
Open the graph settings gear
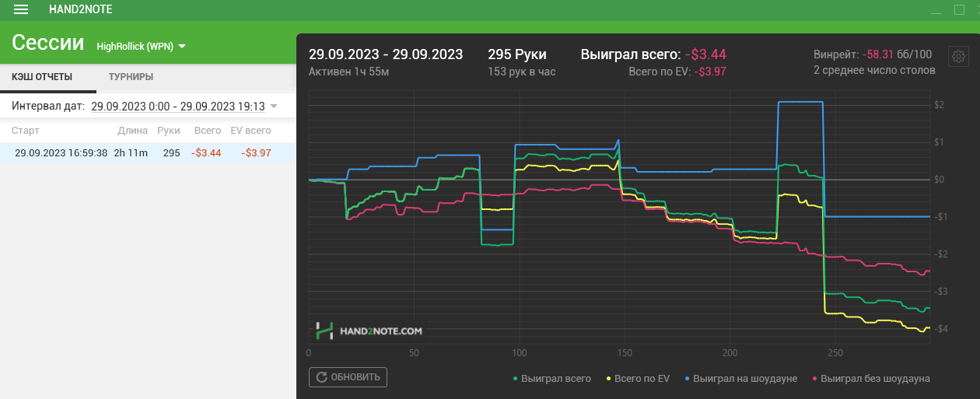point(958,57)
